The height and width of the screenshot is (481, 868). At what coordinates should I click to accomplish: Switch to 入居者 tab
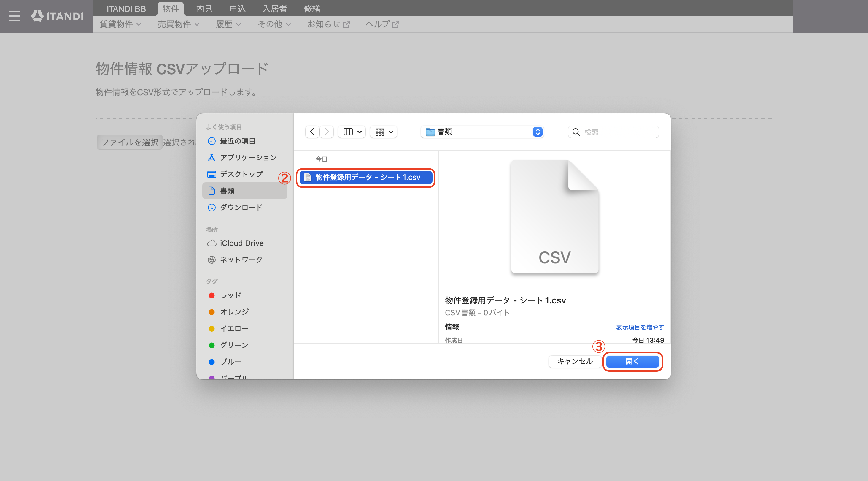275,9
